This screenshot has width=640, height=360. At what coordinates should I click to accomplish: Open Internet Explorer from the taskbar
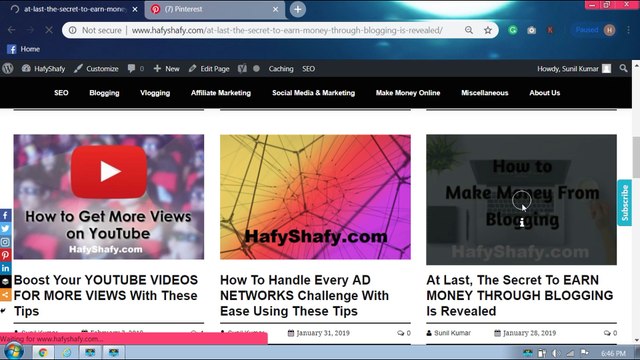point(67,352)
